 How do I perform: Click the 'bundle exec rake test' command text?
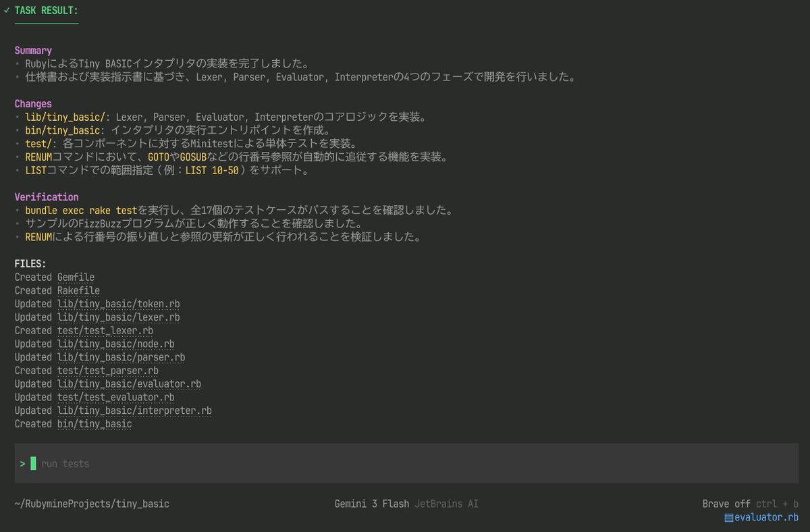81,211
